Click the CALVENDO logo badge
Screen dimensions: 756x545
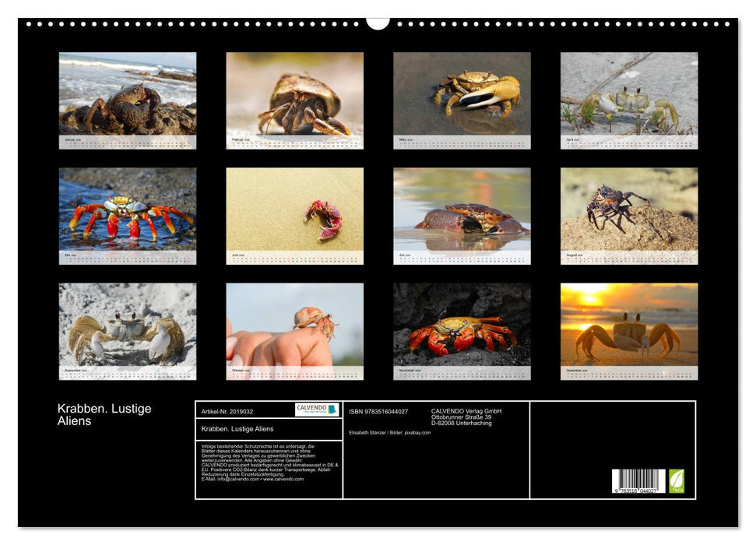pyautogui.click(x=317, y=410)
